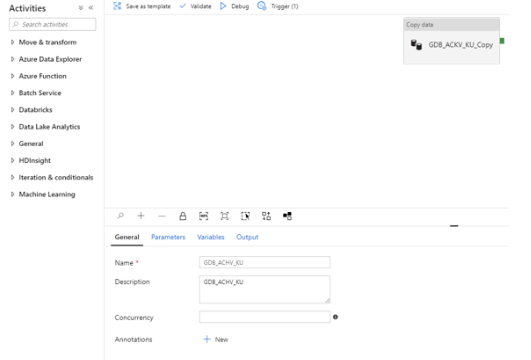Expand Azure Function category

point(13,76)
